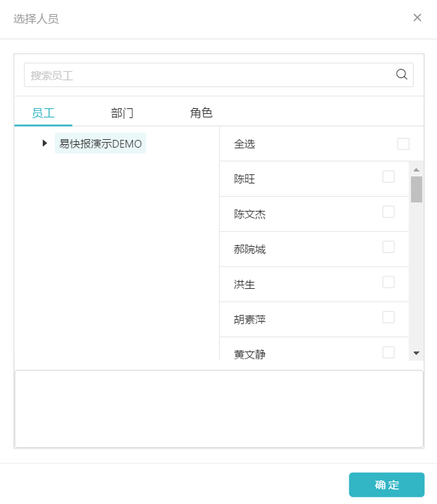
Task: Check the box for 郝院城
Action: pyautogui.click(x=389, y=247)
